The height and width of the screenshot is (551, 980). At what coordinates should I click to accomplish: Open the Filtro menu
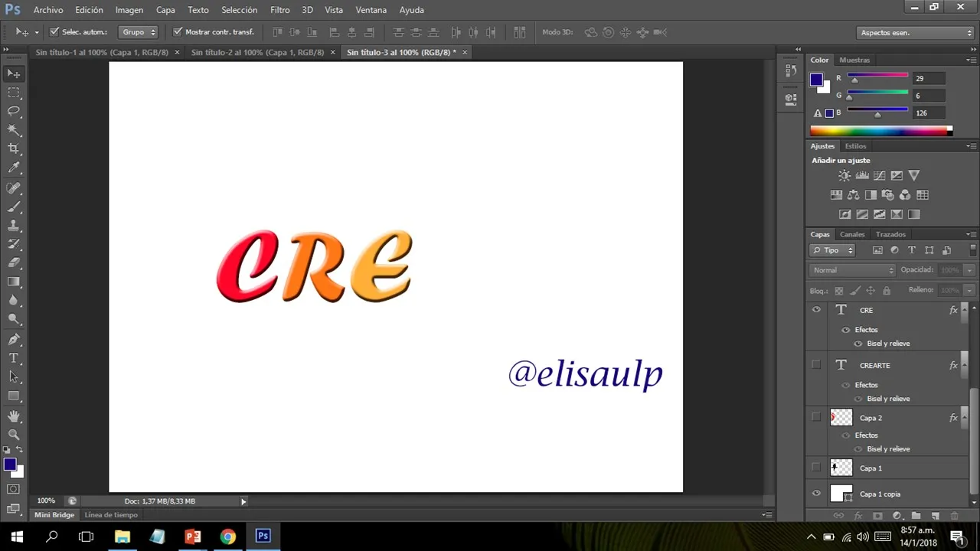click(280, 10)
